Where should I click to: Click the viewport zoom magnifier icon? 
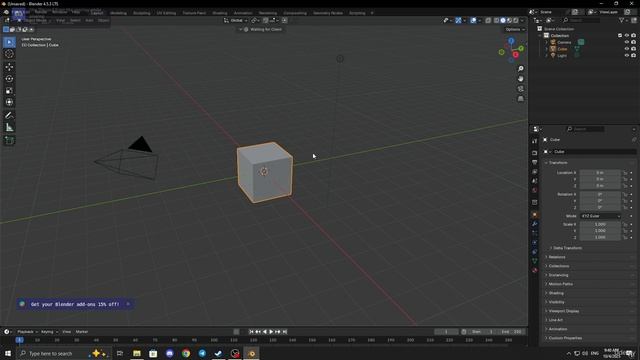(x=520, y=69)
